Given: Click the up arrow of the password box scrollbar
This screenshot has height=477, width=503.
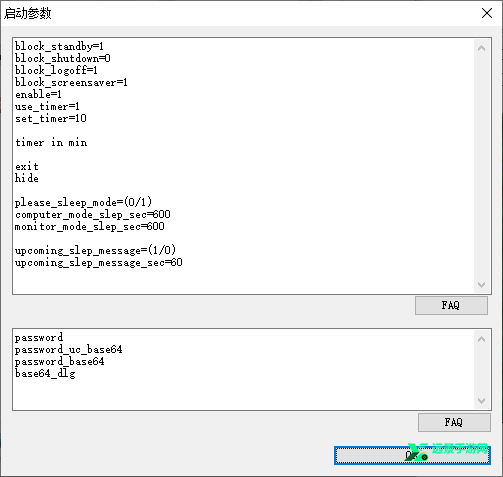Looking at the screenshot, I should 481,339.
